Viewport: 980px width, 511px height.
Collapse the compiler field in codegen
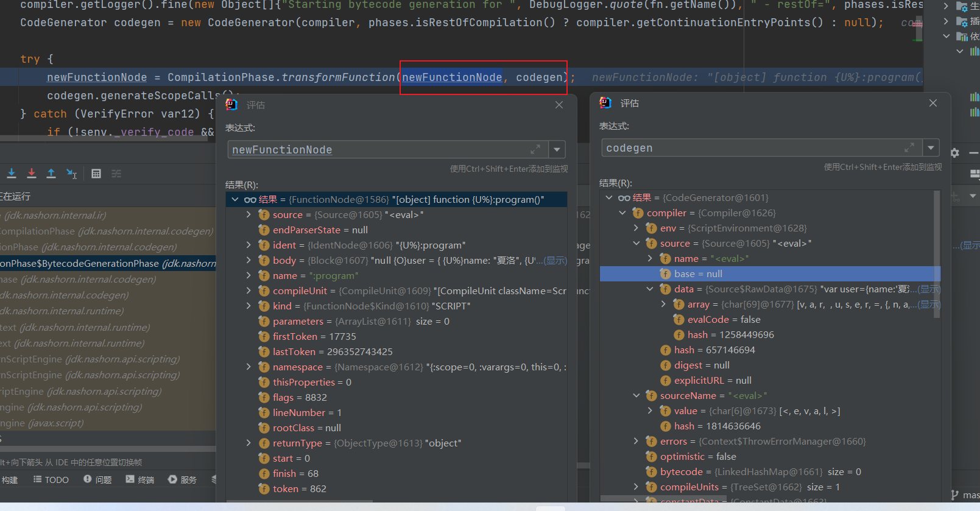[622, 213]
